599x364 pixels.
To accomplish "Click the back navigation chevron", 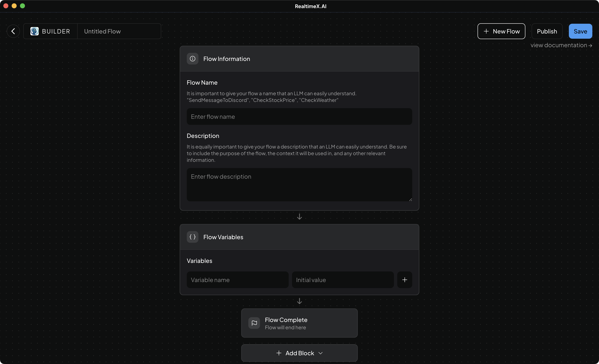I will [13, 31].
